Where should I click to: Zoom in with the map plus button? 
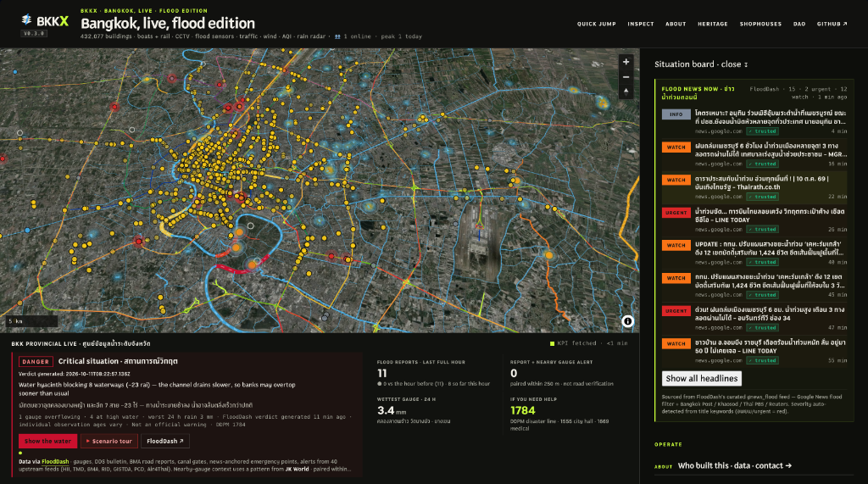point(626,62)
